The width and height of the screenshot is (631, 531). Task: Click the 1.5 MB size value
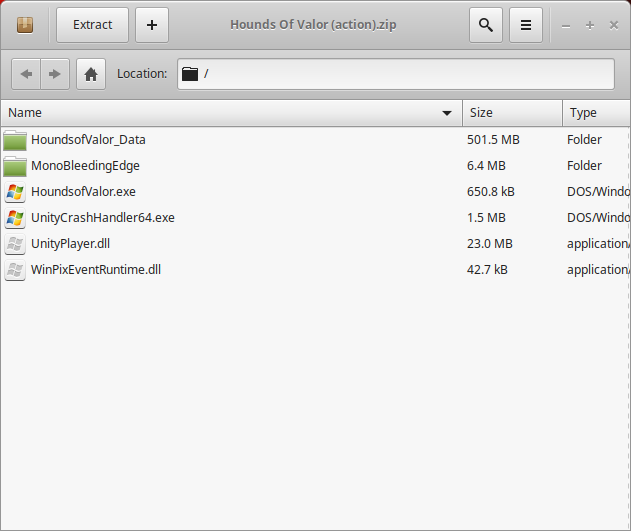point(486,218)
